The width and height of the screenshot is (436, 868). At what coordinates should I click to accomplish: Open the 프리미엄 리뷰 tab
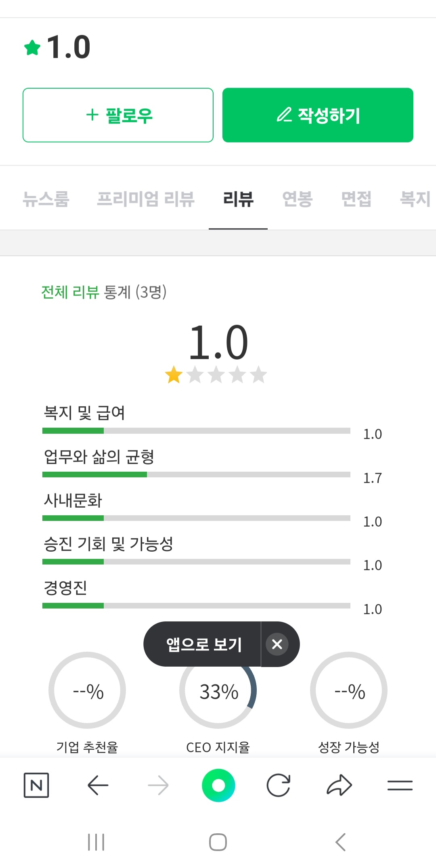146,199
